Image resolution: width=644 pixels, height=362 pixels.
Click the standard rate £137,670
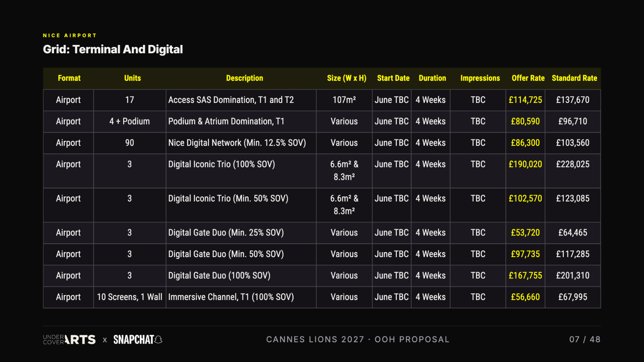click(x=573, y=100)
